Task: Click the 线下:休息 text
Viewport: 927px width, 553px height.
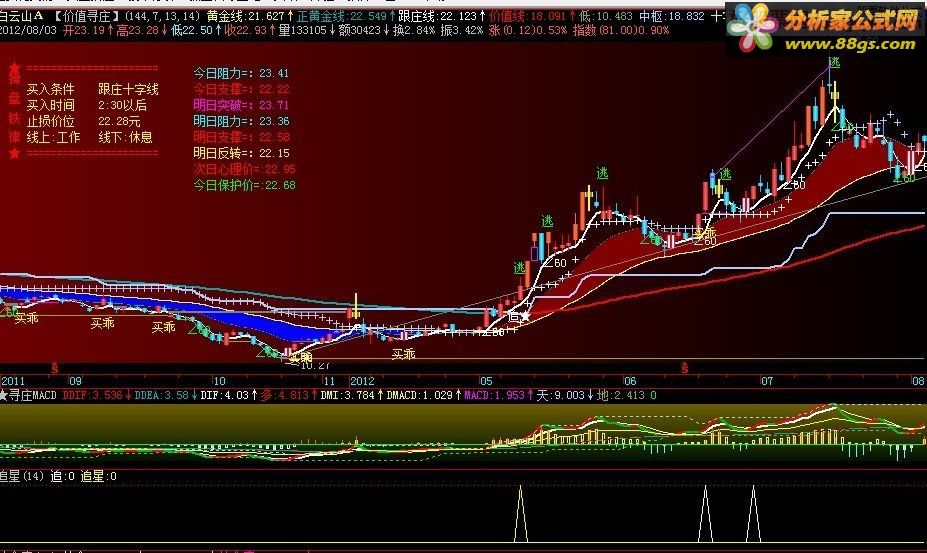Action: (125, 137)
